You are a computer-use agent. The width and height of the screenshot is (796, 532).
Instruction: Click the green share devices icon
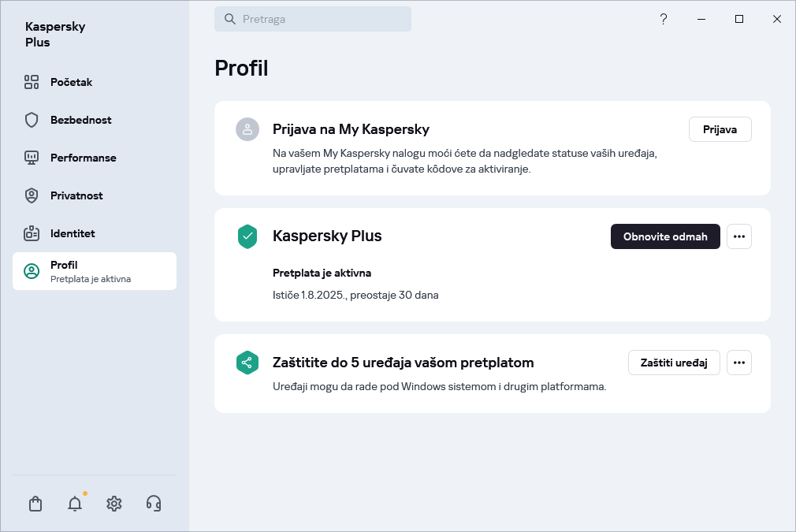tap(247, 363)
